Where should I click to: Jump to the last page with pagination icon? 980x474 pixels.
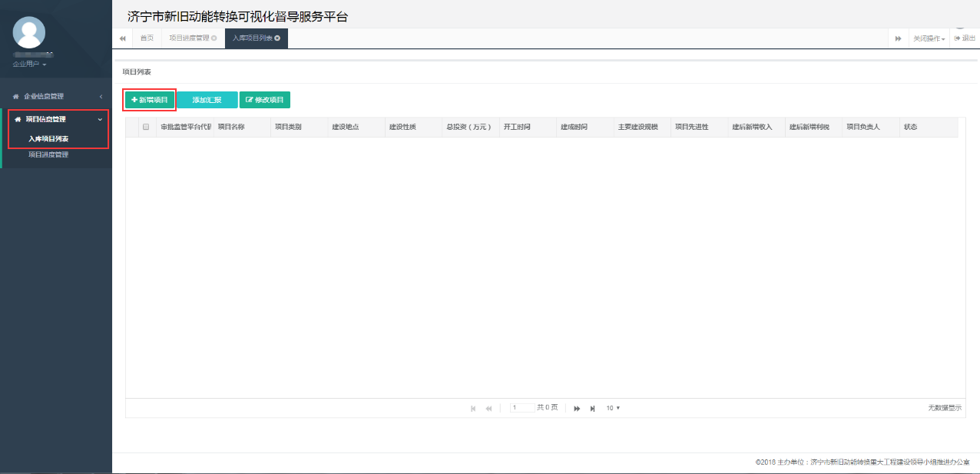pos(591,408)
